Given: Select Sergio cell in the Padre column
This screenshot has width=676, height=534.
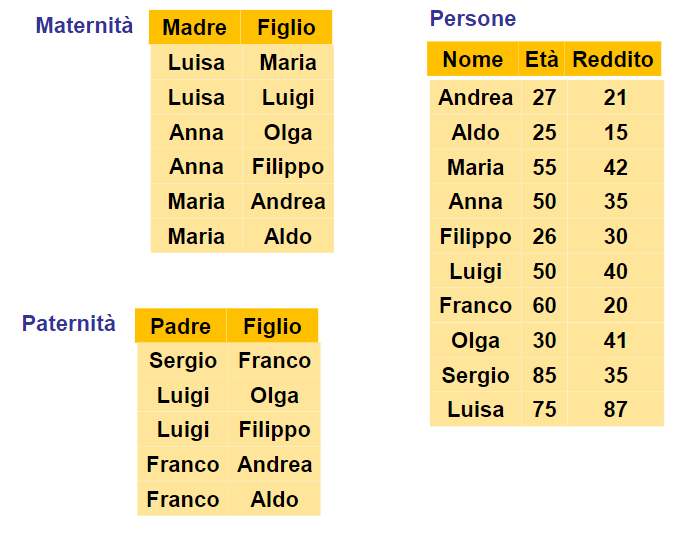Looking at the screenshot, I should tap(183, 361).
